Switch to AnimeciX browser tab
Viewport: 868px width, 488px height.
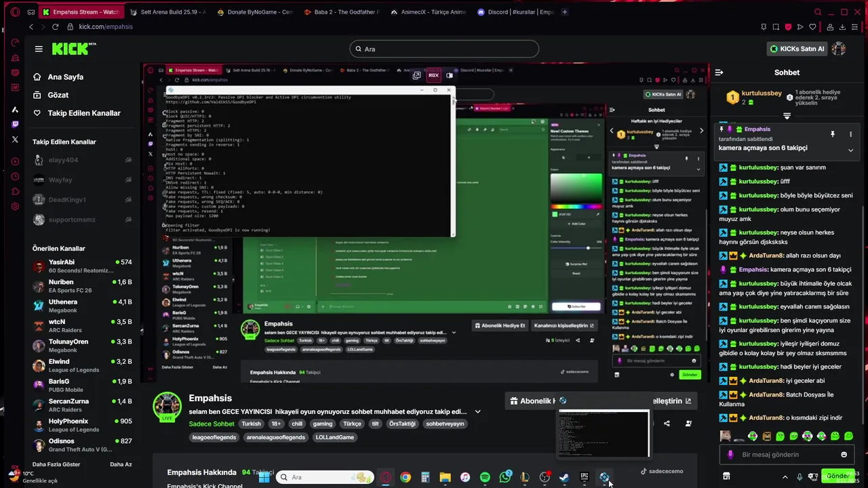(x=429, y=12)
